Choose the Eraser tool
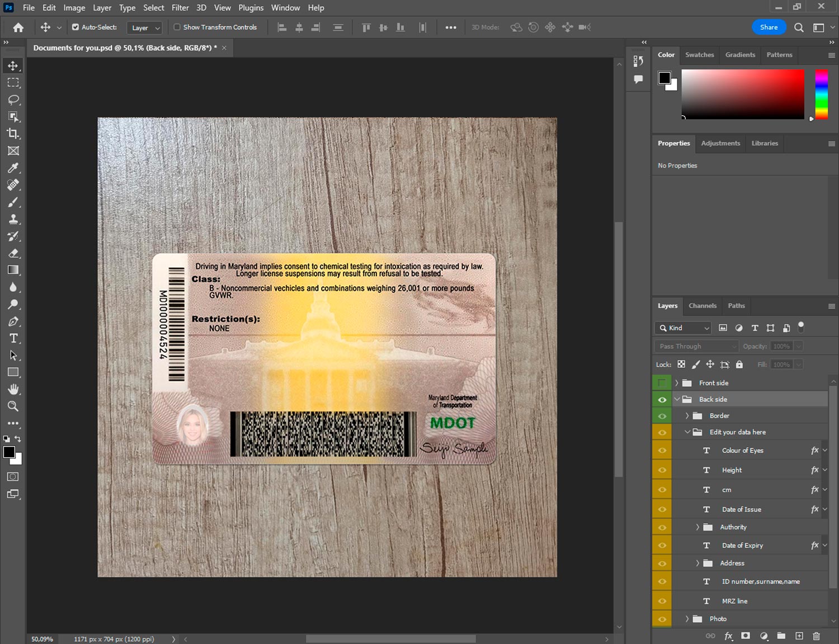 [13, 253]
